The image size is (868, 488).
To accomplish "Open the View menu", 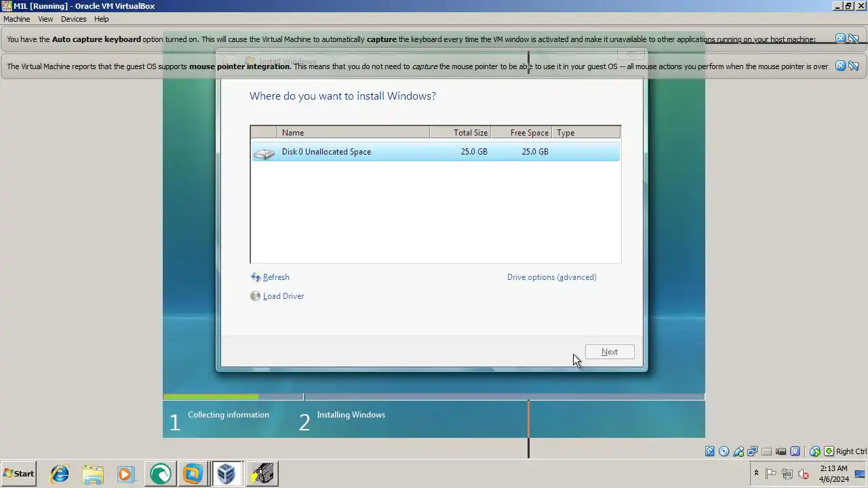I will (x=45, y=19).
